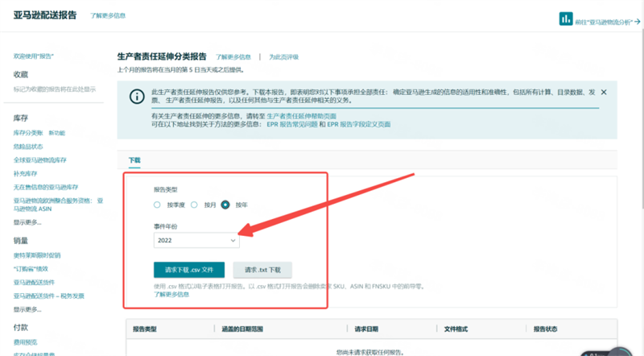Open 亚马逊配送货件 sidebar report

(x=34, y=283)
